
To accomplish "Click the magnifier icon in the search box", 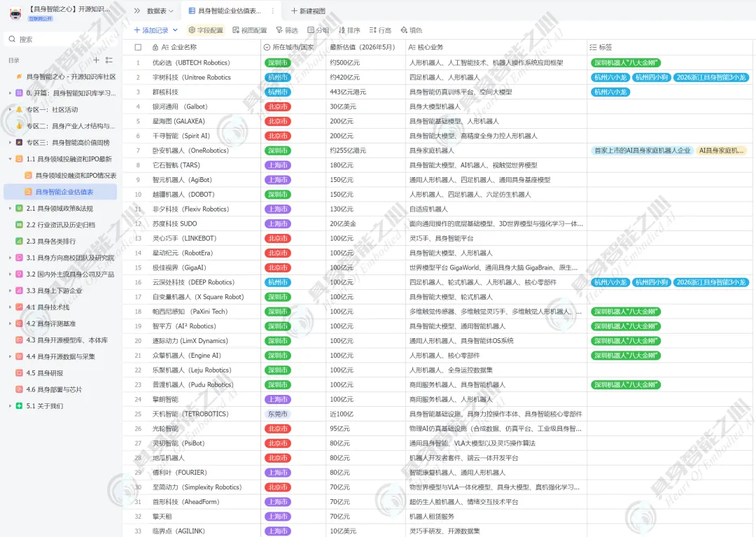I will pyautogui.click(x=12, y=39).
